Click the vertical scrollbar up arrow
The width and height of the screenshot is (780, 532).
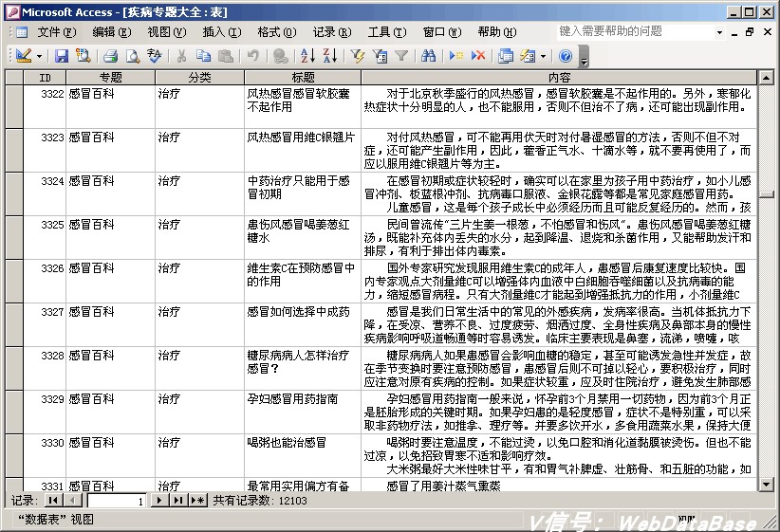tap(767, 78)
